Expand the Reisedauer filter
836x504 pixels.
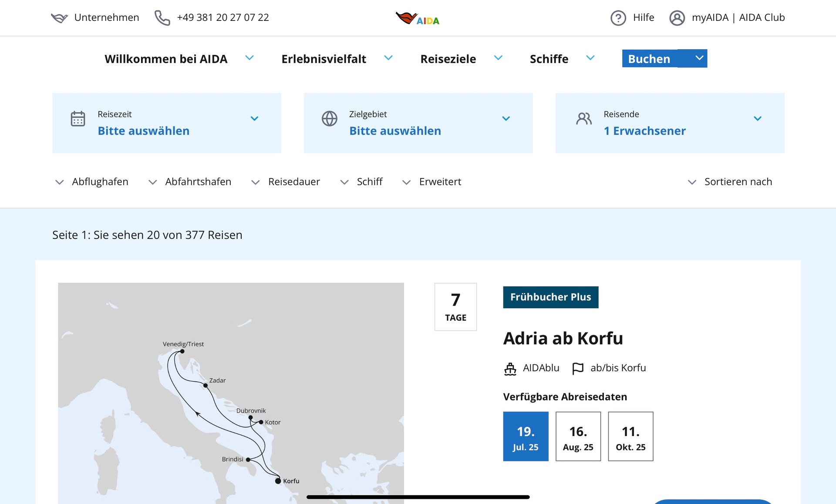click(286, 182)
